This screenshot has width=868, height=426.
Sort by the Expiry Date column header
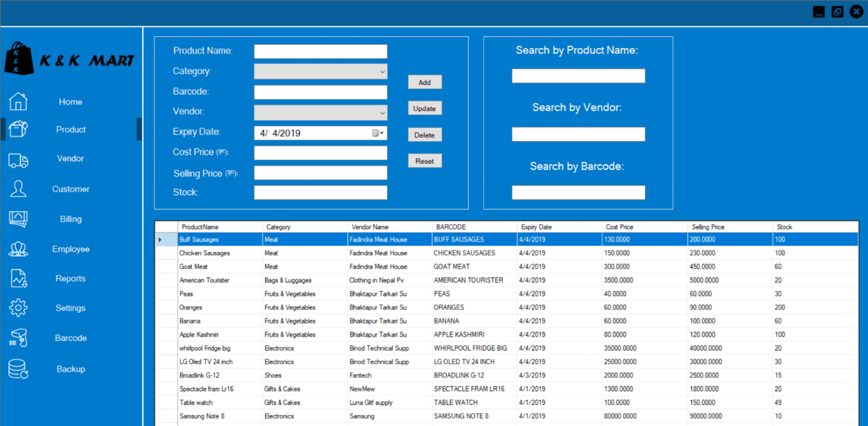(560, 227)
